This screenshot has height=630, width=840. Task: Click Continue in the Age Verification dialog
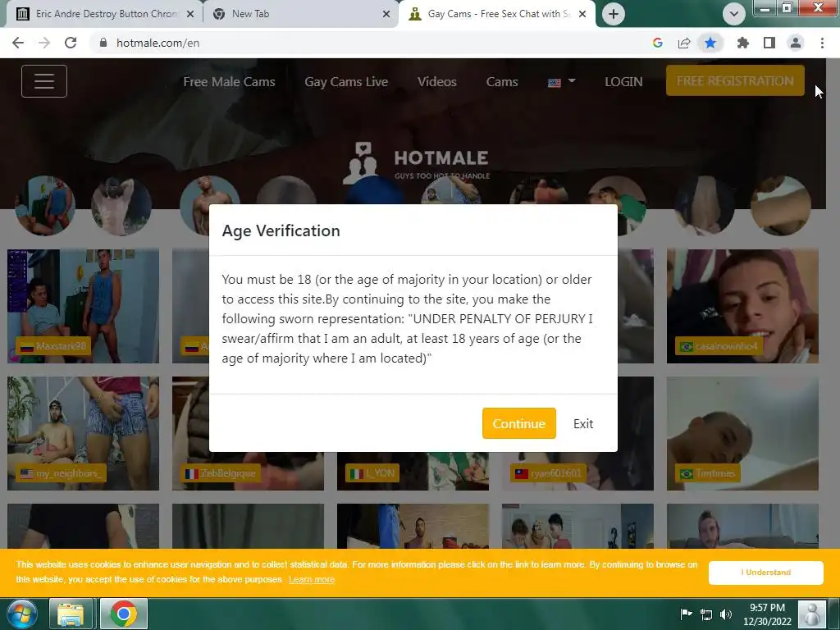click(x=518, y=423)
